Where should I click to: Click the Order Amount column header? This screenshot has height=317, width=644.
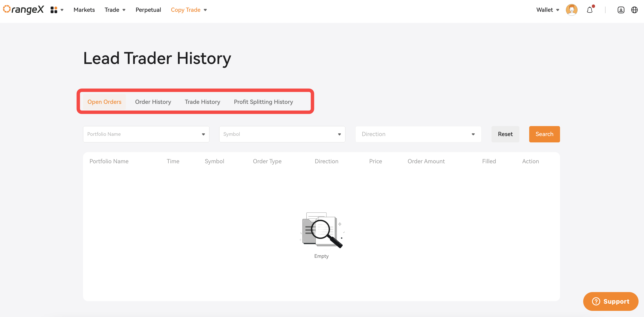click(x=426, y=161)
